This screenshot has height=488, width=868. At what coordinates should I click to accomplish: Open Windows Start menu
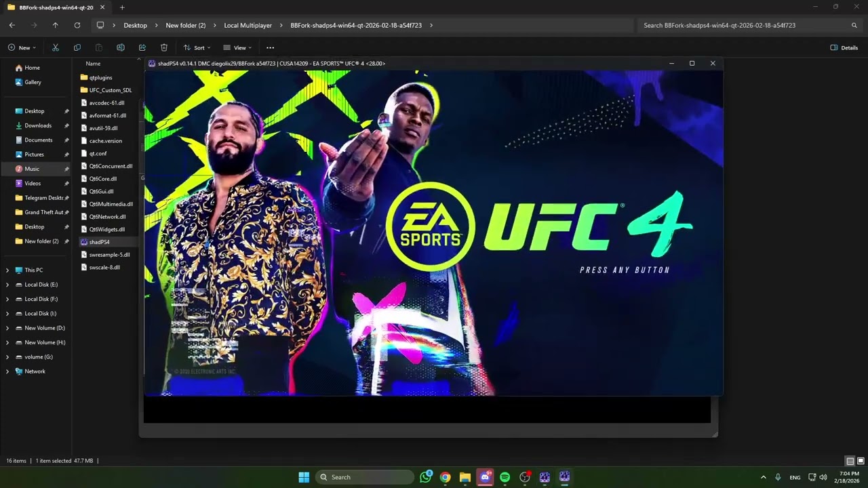304,477
